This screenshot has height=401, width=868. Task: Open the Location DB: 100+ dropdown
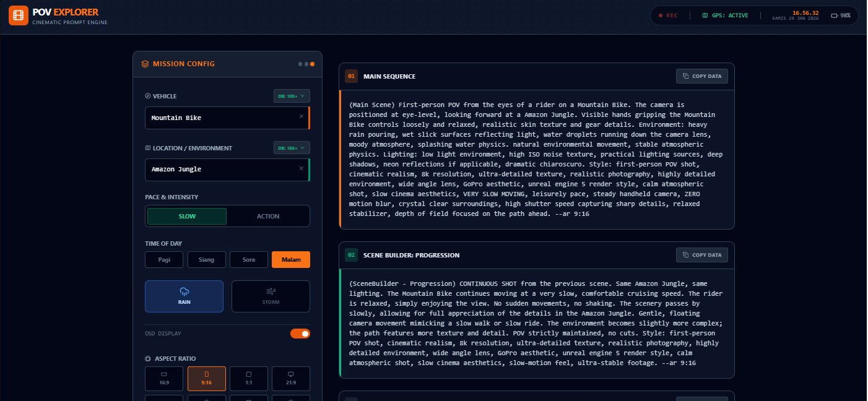pos(292,148)
